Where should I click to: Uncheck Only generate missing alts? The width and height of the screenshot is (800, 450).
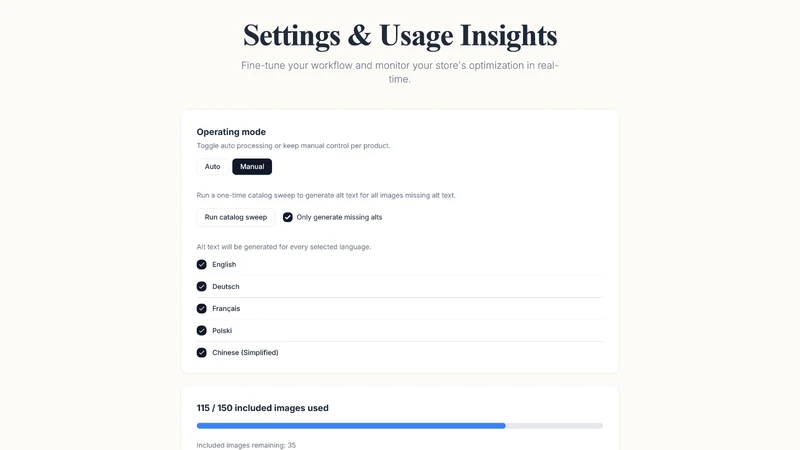pyautogui.click(x=288, y=217)
